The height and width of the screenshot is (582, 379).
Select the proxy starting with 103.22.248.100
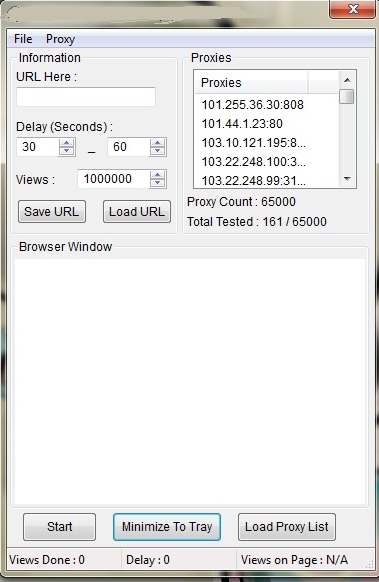(x=254, y=161)
